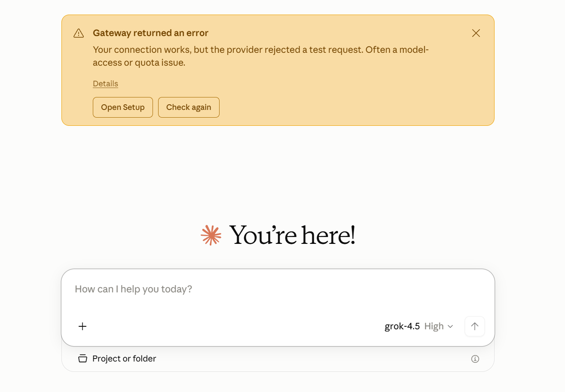
Task: Click the "Gateway returned an error" title
Action: (150, 33)
